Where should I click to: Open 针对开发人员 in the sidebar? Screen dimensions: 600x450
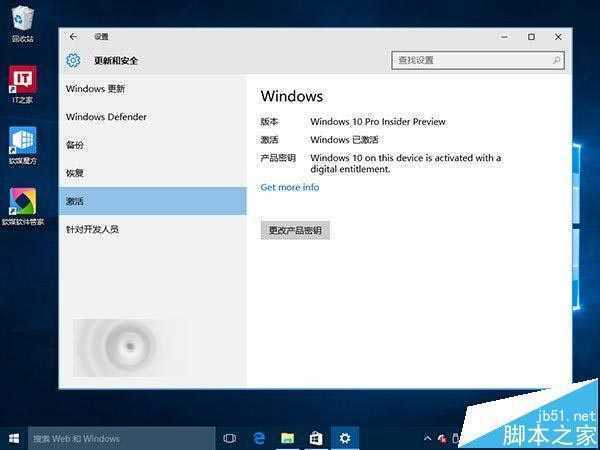(x=153, y=229)
